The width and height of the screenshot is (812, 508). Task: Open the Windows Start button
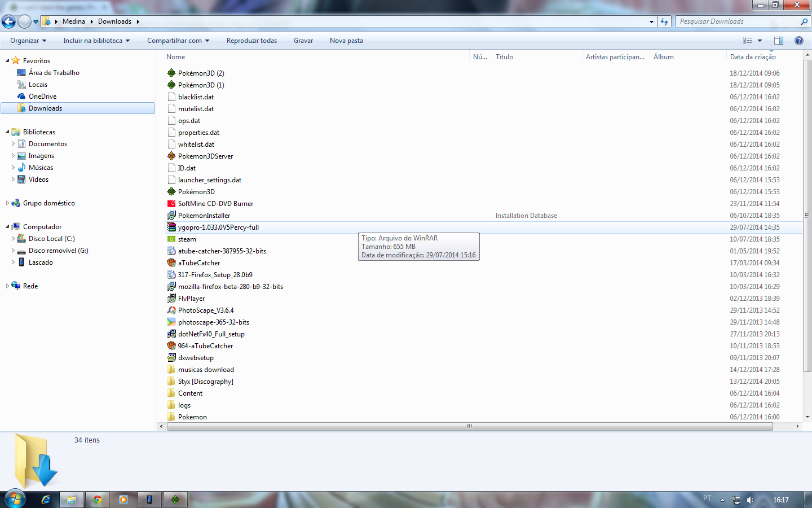click(15, 500)
